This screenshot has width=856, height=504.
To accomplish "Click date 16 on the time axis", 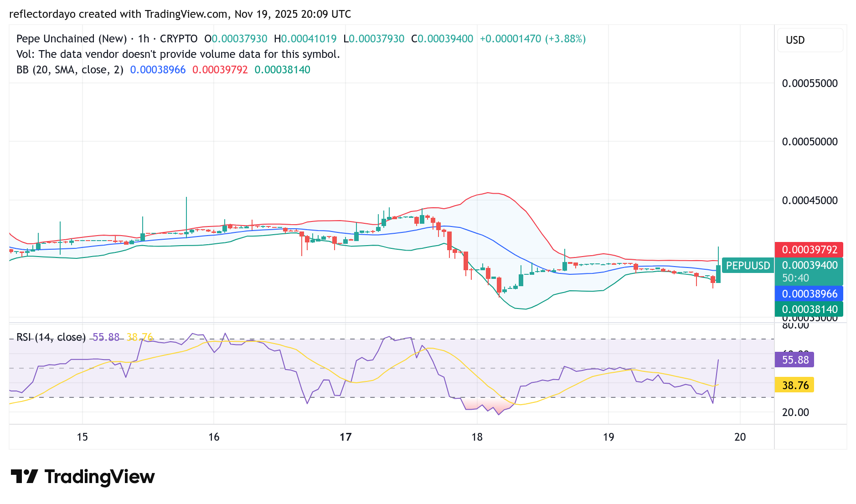I will coord(214,437).
